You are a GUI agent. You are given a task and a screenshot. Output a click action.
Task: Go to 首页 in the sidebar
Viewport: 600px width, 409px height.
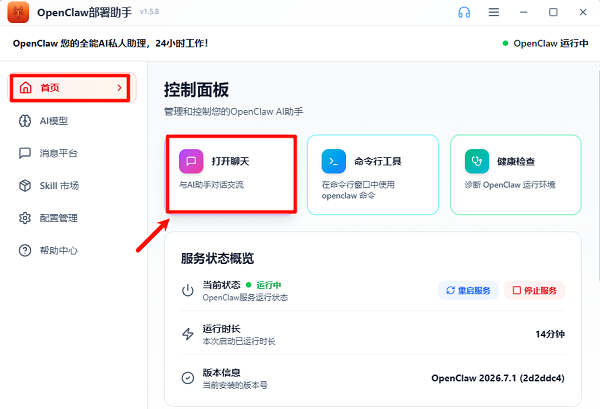tap(70, 88)
